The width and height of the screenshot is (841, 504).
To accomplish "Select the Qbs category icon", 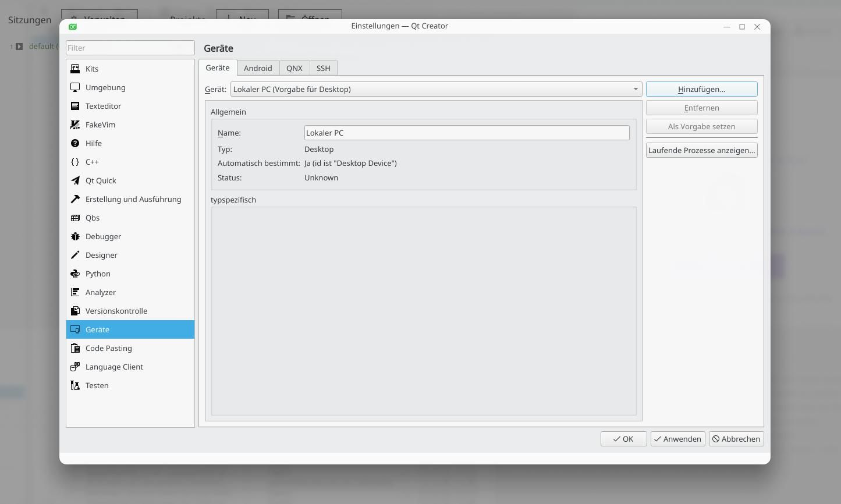I will 75,218.
